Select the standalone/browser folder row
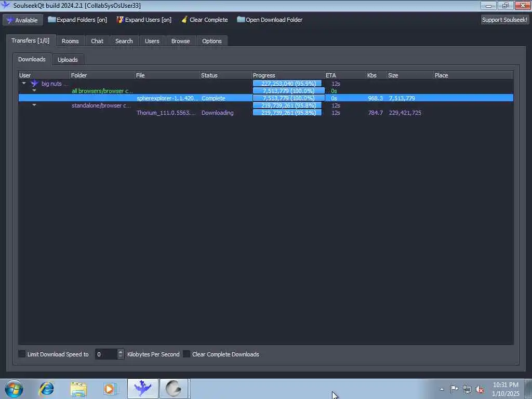The image size is (532, 399). tap(265, 105)
